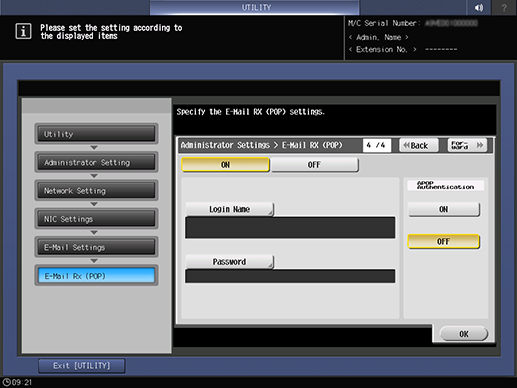
Task: Go to previous page with Back
Action: tap(419, 145)
